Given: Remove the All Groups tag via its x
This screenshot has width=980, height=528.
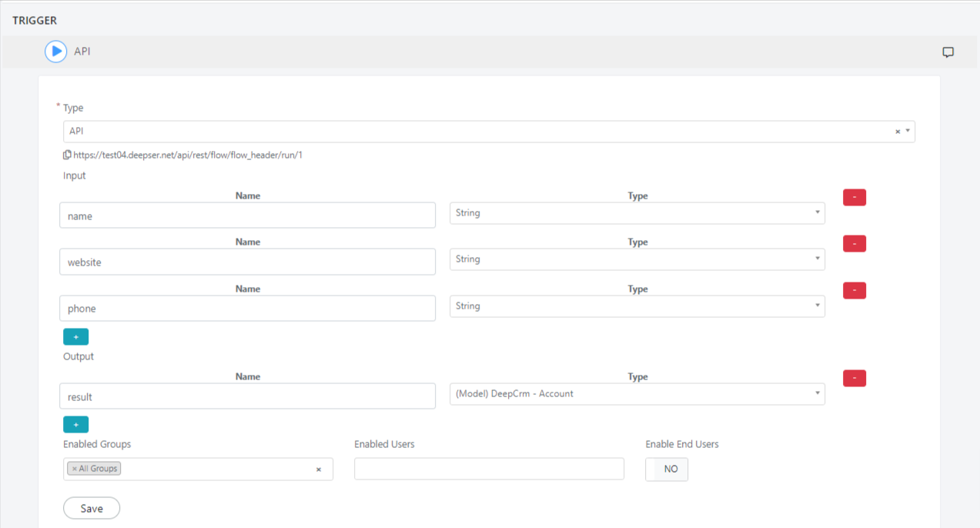Looking at the screenshot, I should point(75,469).
